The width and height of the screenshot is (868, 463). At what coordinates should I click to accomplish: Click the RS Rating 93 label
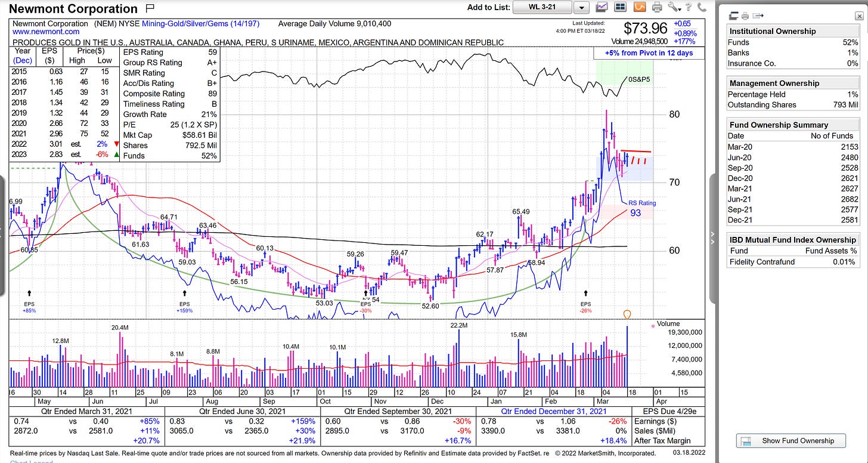pos(642,208)
